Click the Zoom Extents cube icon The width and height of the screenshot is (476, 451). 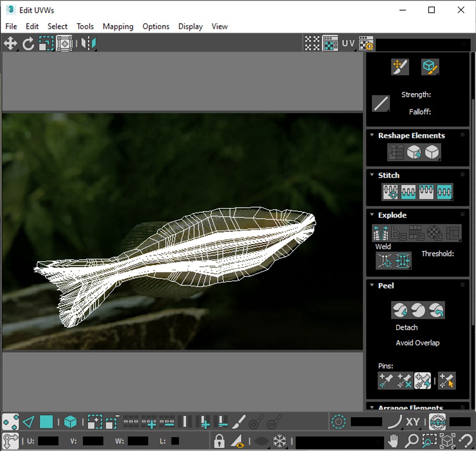tap(448, 441)
